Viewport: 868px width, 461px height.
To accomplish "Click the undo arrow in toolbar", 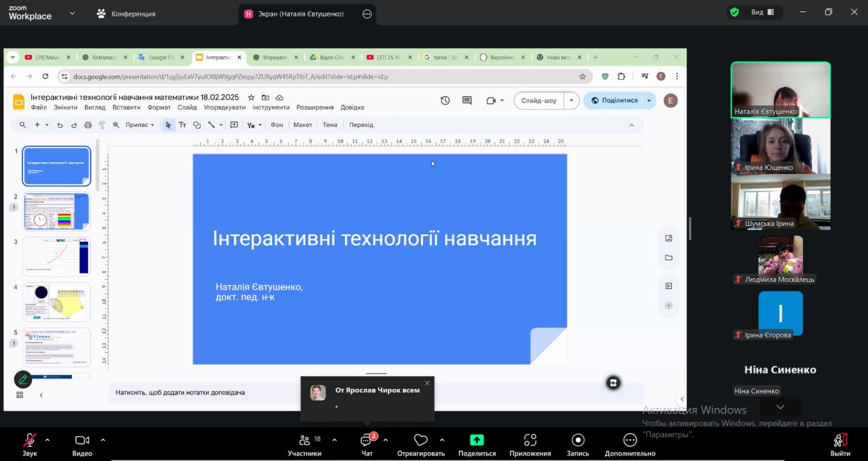I will pos(60,125).
